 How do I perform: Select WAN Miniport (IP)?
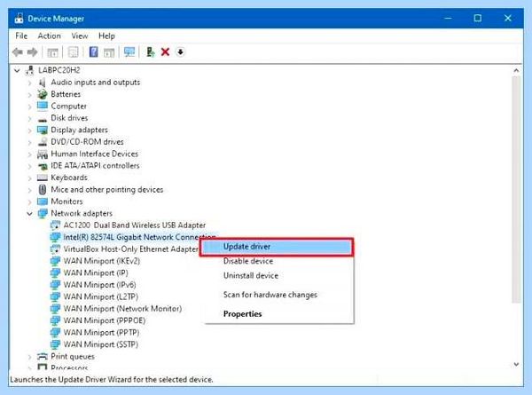click(x=96, y=273)
